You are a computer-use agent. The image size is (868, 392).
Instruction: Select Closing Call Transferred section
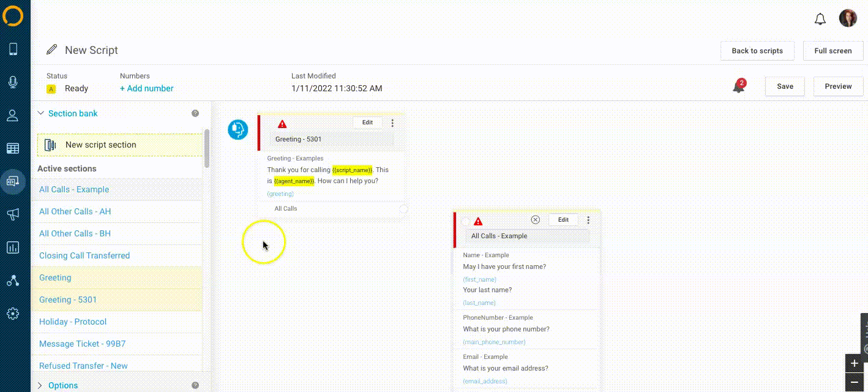tap(84, 255)
